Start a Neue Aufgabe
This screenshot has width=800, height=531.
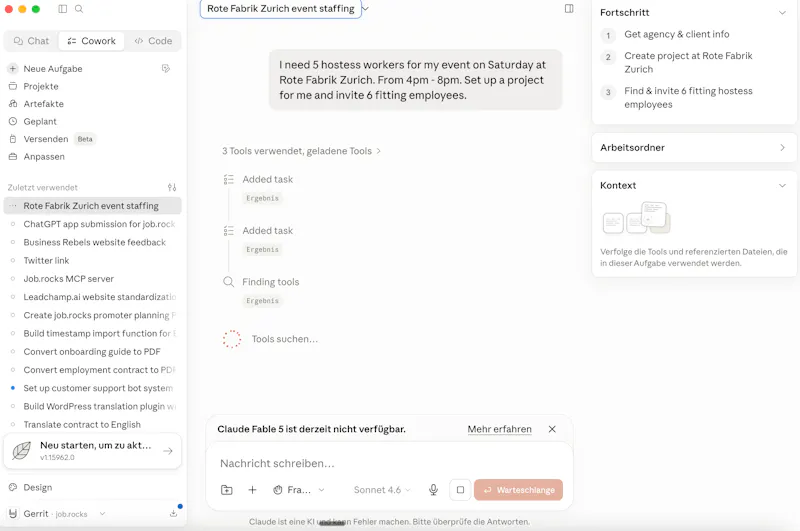[53, 68]
